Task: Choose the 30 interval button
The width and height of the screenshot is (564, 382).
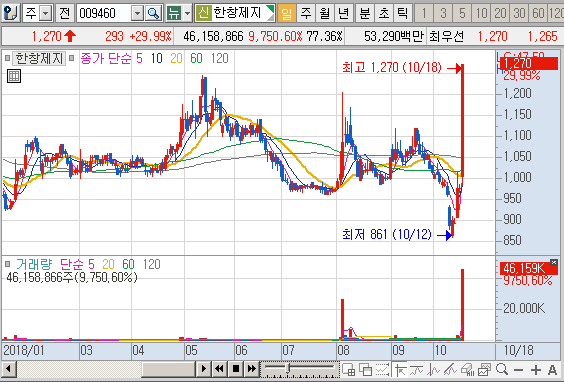Action: (x=519, y=14)
